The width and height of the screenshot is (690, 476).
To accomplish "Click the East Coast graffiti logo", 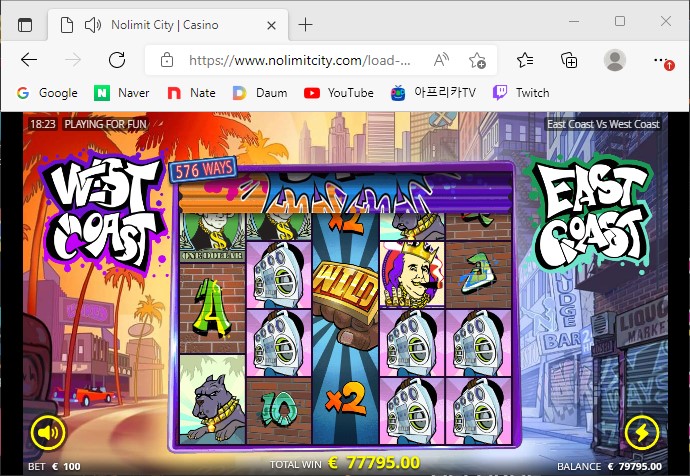I will coord(591,212).
